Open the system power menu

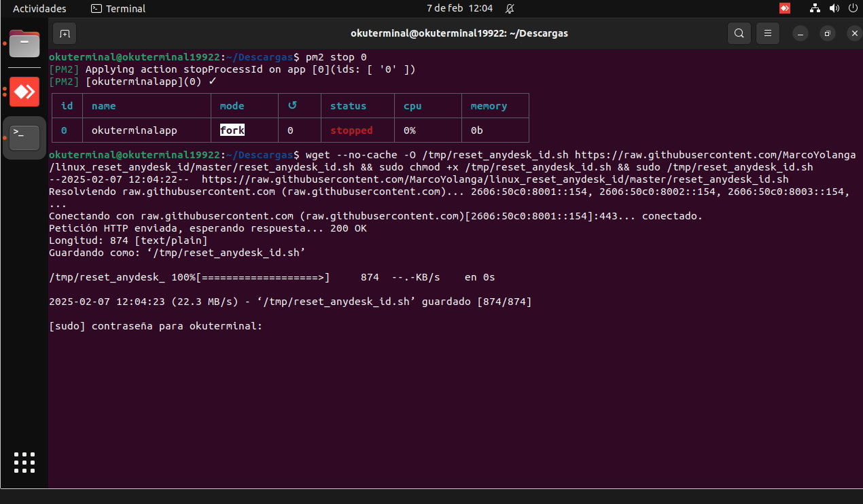point(852,9)
